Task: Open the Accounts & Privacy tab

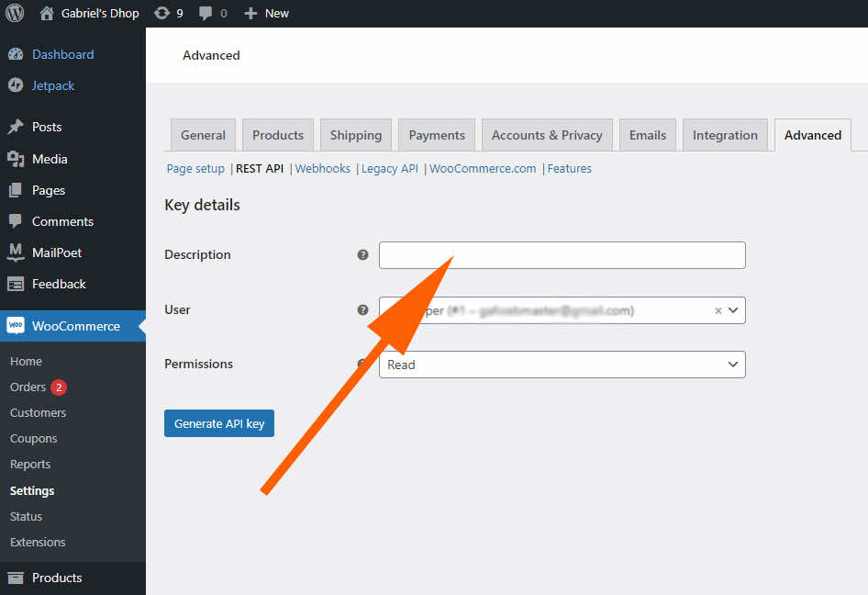Action: pyautogui.click(x=547, y=135)
